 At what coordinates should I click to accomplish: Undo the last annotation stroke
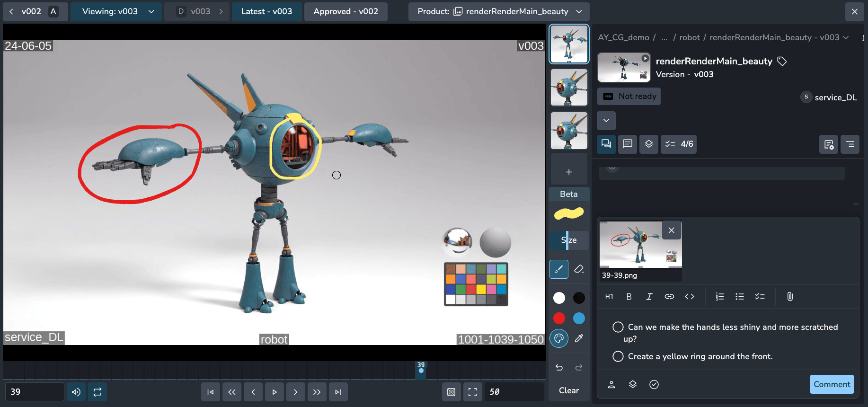[x=559, y=367]
